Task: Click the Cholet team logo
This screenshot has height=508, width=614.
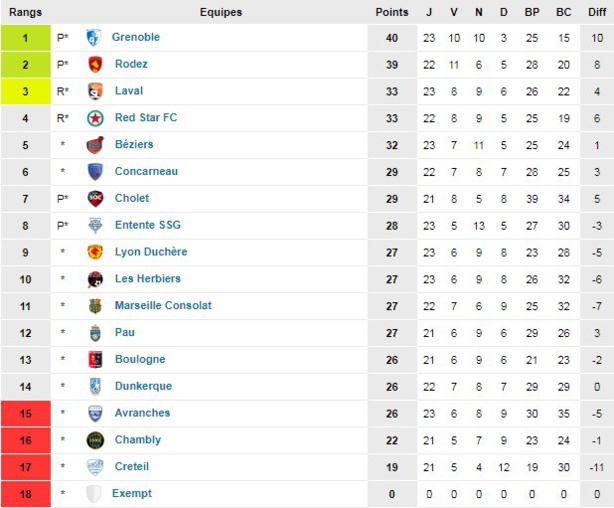Action: click(95, 199)
